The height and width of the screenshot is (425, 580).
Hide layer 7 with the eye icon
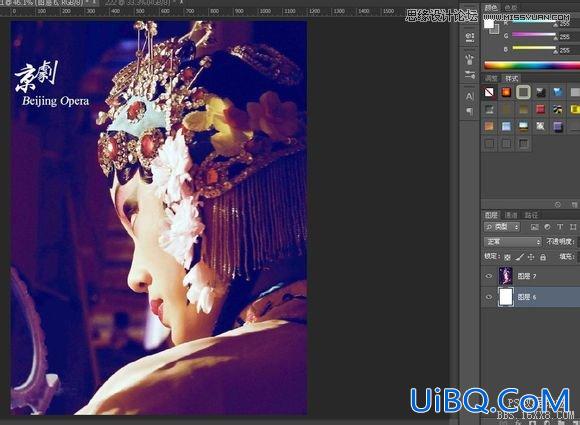(489, 276)
